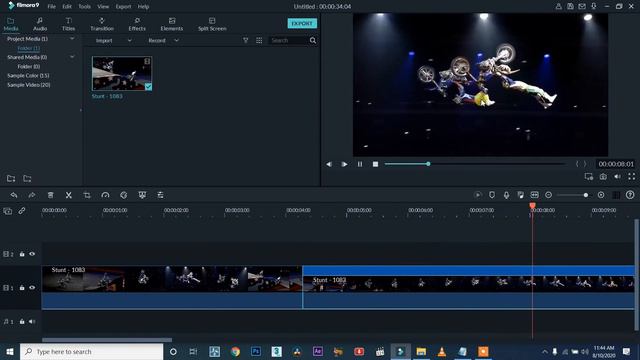
Task: Open the View menu
Action: coord(103,7)
